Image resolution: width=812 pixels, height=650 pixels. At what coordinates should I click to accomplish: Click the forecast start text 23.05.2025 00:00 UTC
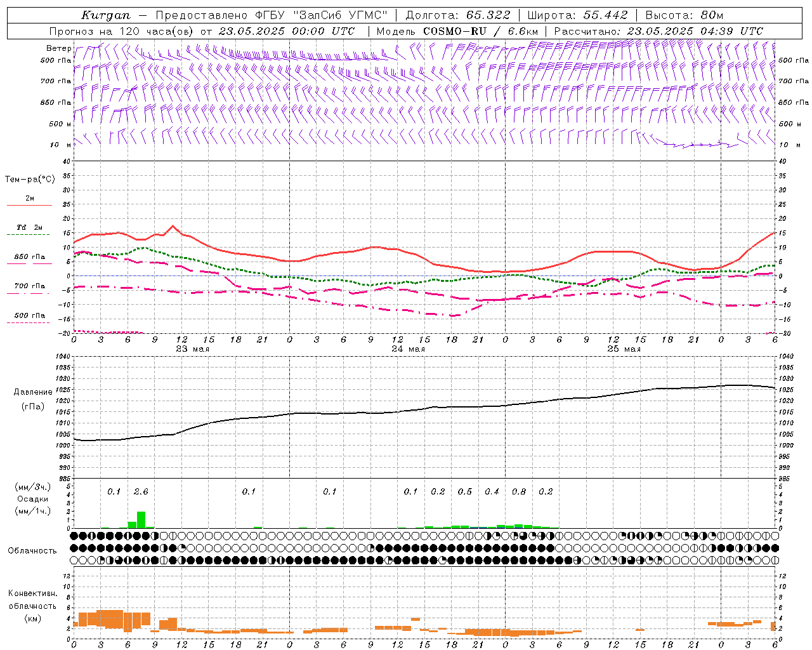point(286,31)
